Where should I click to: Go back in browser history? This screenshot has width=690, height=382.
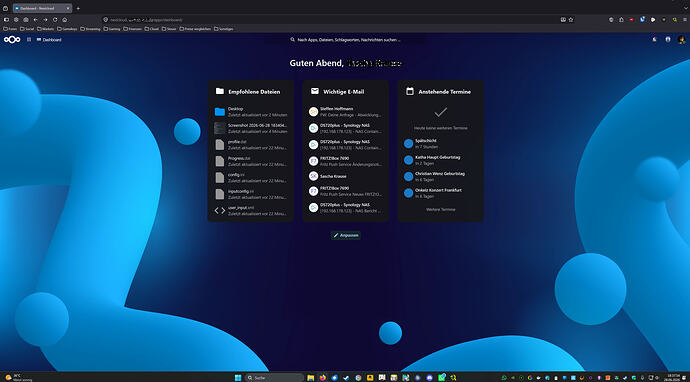[36, 20]
